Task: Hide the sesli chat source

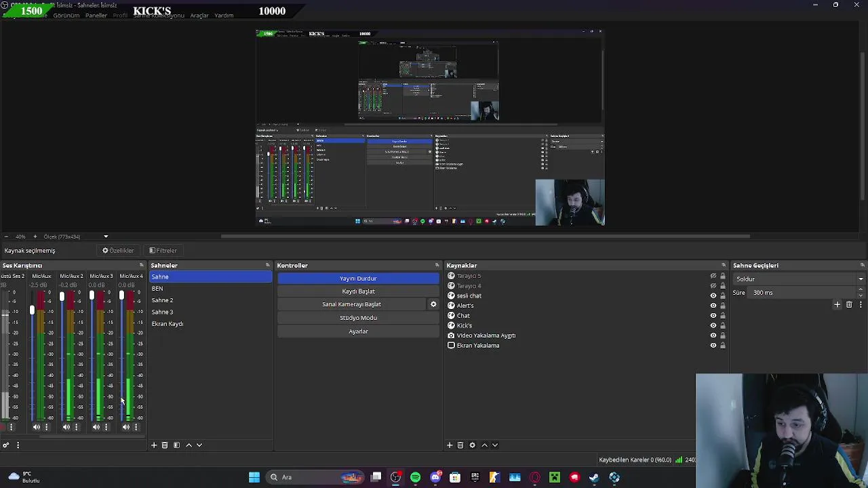Action: pyautogui.click(x=713, y=296)
